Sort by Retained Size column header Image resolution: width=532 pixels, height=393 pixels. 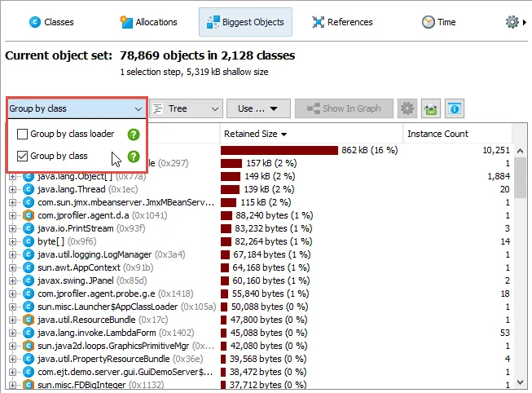tap(311, 134)
